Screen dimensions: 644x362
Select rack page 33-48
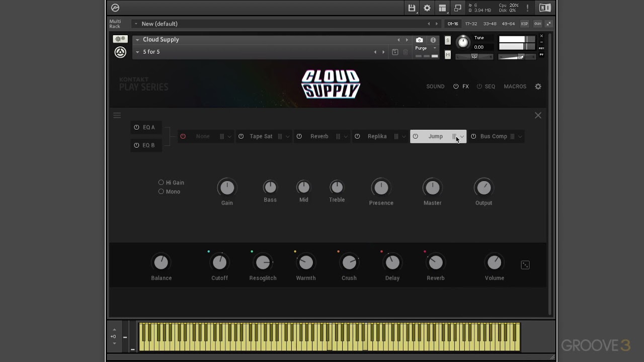coord(490,24)
